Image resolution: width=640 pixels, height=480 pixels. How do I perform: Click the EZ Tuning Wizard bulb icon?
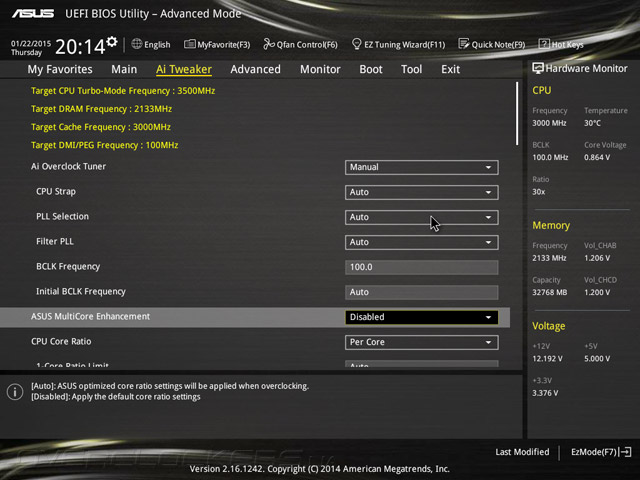[356, 44]
